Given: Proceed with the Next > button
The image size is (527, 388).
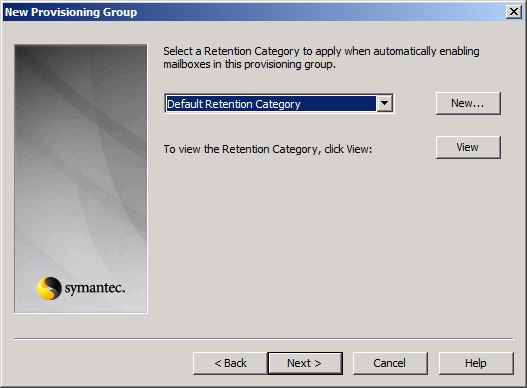Looking at the screenshot, I should coord(305,363).
